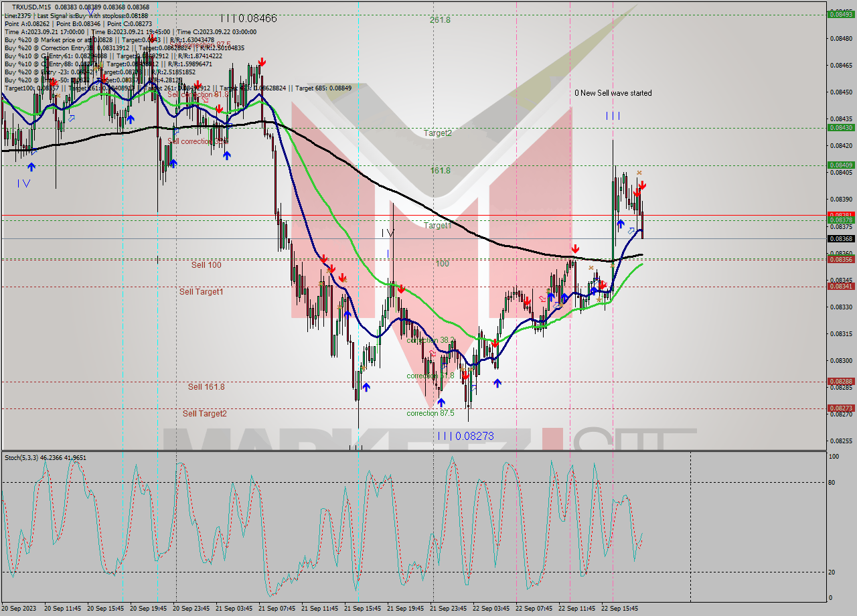Viewport: 857px width, 616px height.
Task: Click the 'correction 61.8' label
Action: click(431, 376)
